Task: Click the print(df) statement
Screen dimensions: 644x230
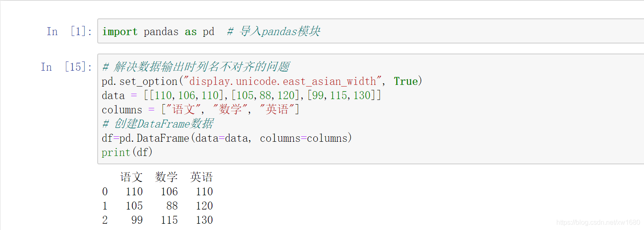Action: pos(127,152)
